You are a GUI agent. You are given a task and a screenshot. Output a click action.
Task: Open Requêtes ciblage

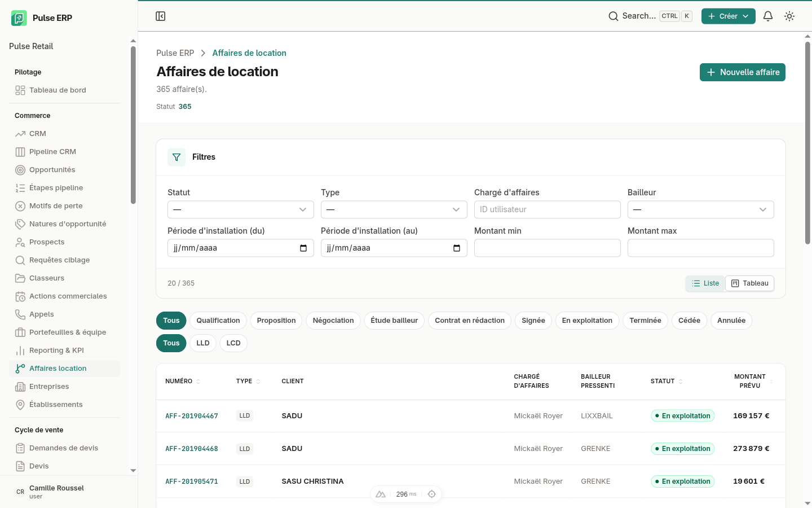tap(64, 260)
